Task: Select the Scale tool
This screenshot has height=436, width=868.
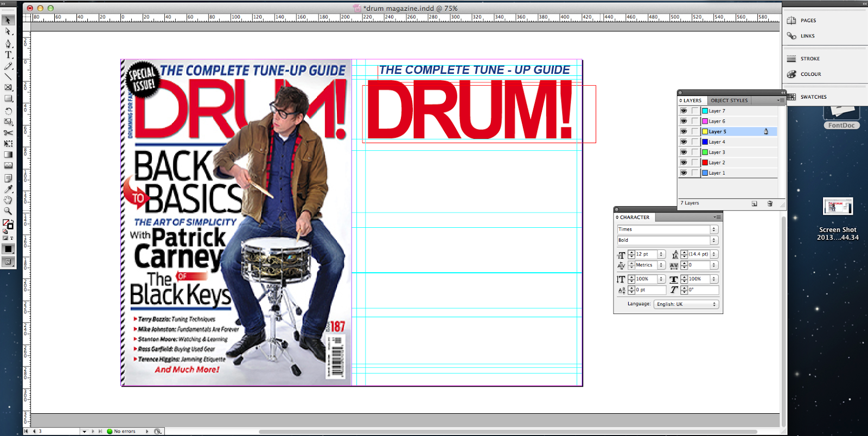Action: click(8, 122)
